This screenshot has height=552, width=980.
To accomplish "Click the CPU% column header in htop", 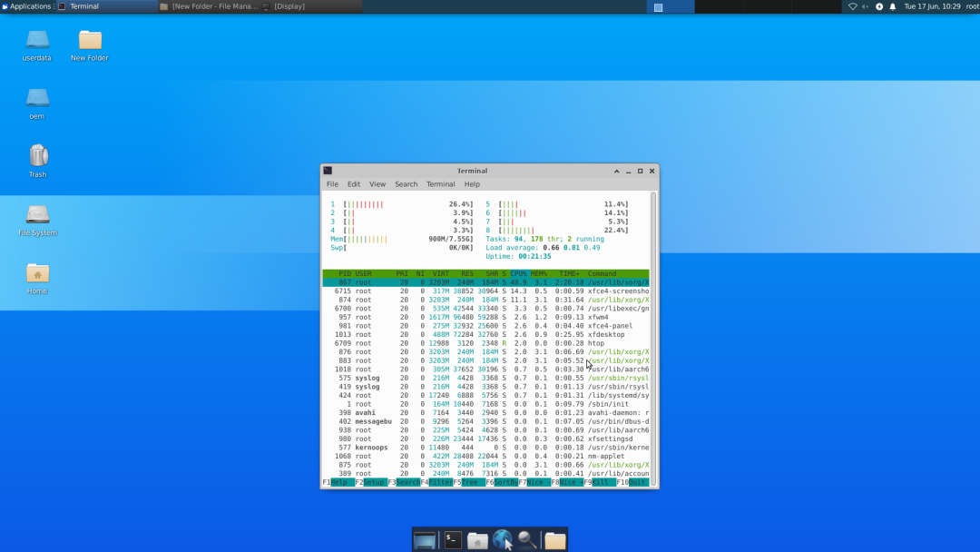I will (519, 273).
